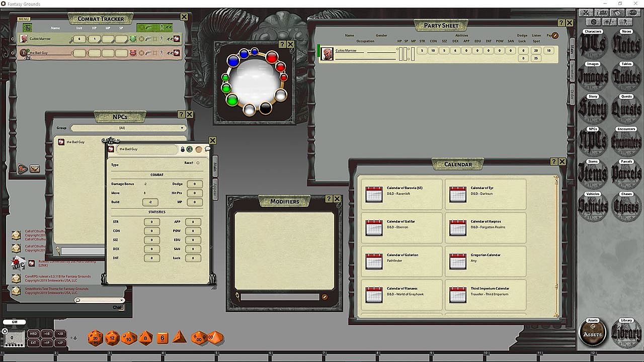644x362 pixels.
Task: Roll the d4 pyramid die
Action: click(179, 337)
